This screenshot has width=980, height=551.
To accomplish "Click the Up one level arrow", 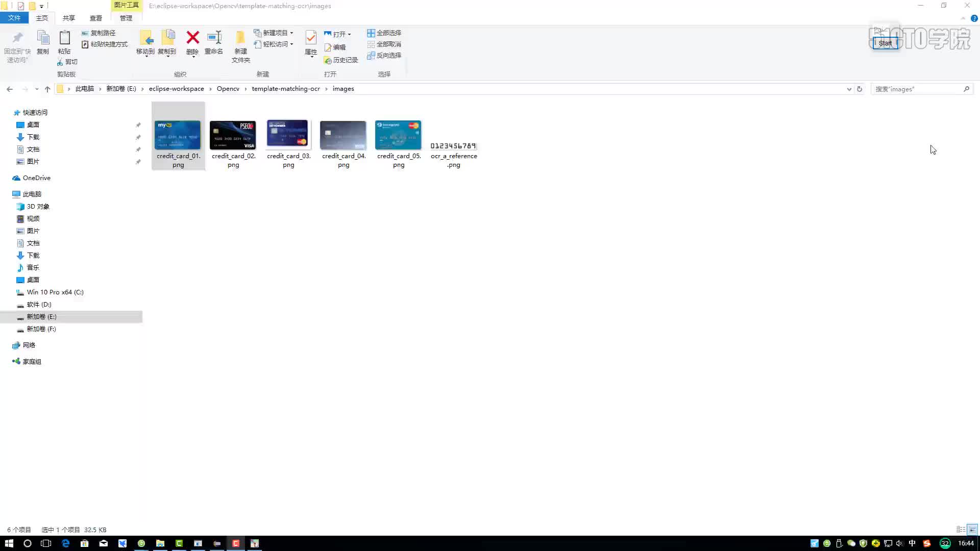I will click(47, 89).
